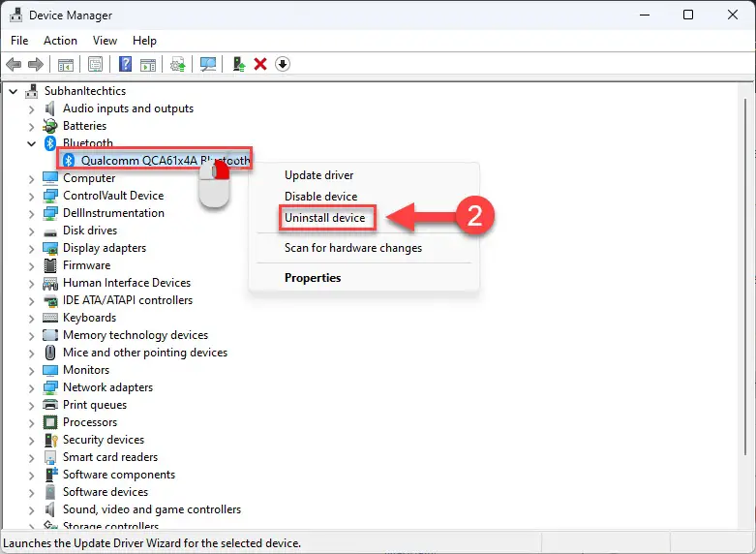The height and width of the screenshot is (554, 756).
Task: Open Properties from the context menu
Action: (313, 278)
